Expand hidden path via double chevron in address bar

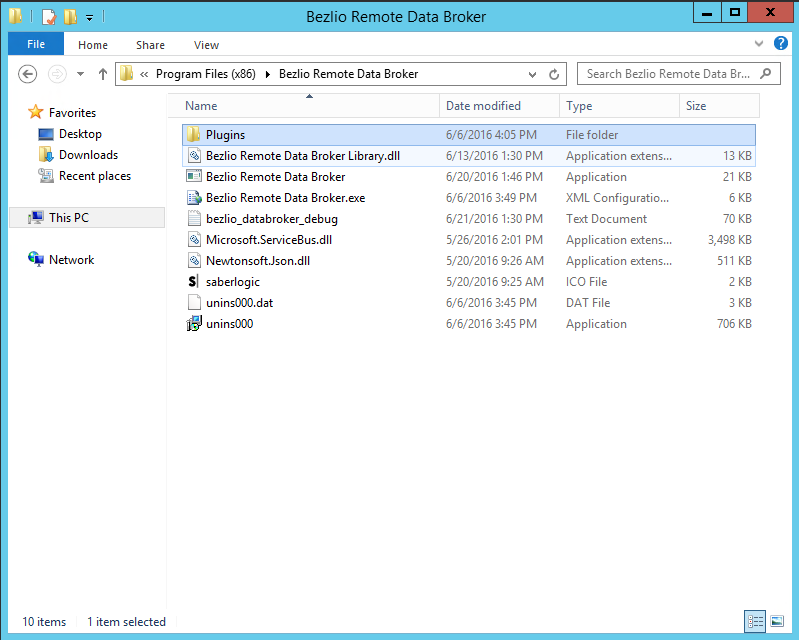pos(144,74)
